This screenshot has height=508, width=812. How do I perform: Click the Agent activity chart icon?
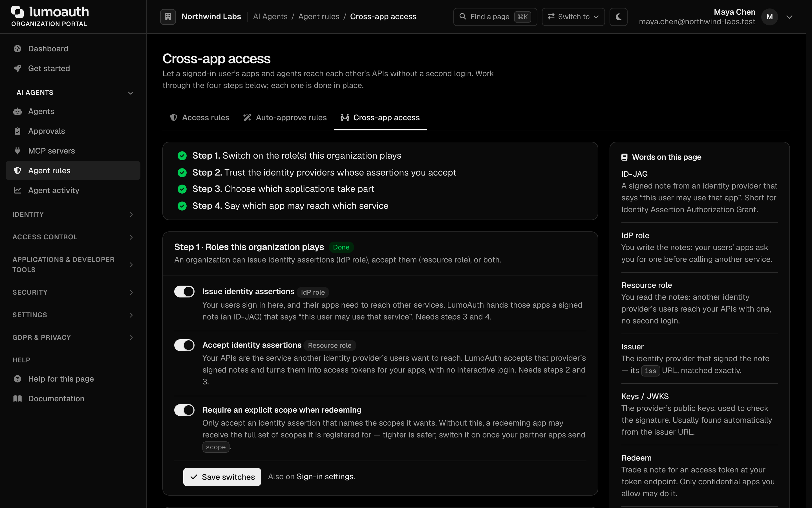[x=17, y=190]
